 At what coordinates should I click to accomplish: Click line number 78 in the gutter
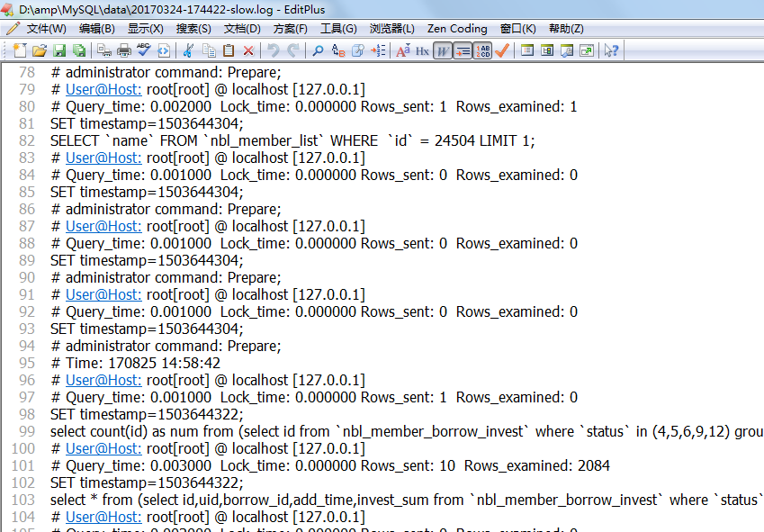click(x=27, y=73)
